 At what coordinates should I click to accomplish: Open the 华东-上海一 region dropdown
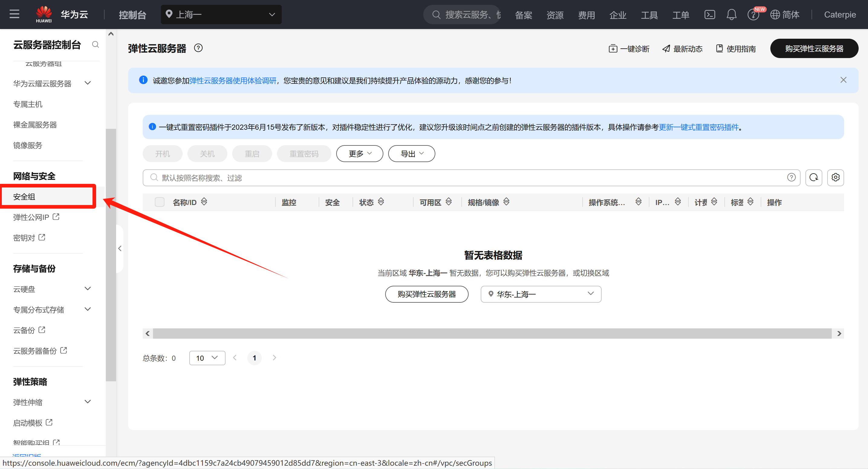(x=541, y=294)
